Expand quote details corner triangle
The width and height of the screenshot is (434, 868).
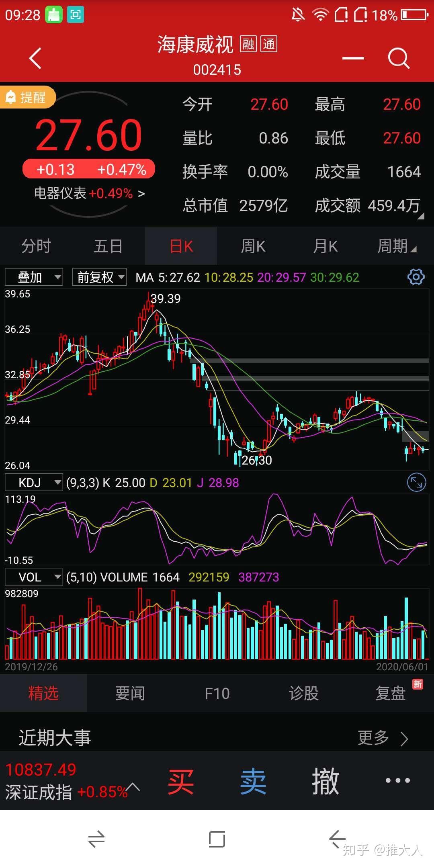[x=420, y=216]
